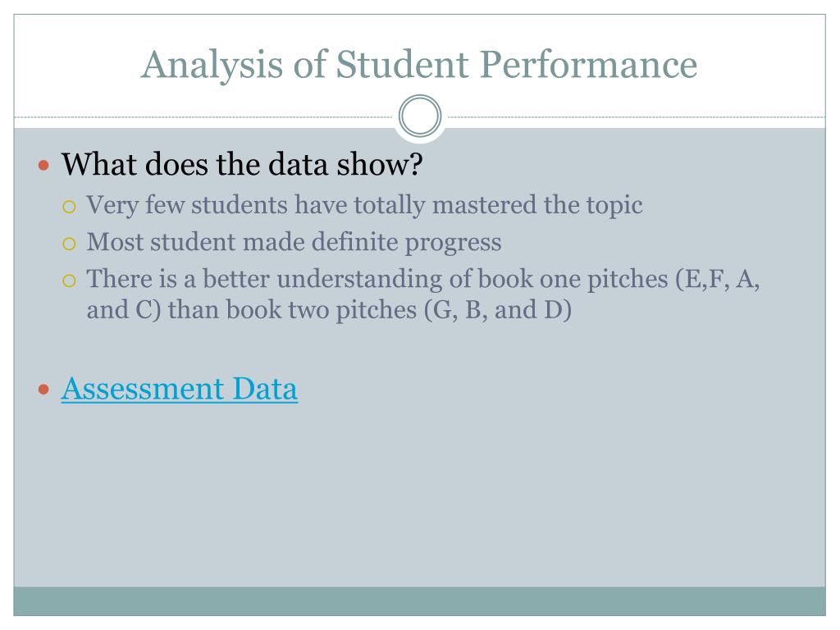Click the text and C) than book two pitches
Screen dimensions: 840x630
[329, 309]
